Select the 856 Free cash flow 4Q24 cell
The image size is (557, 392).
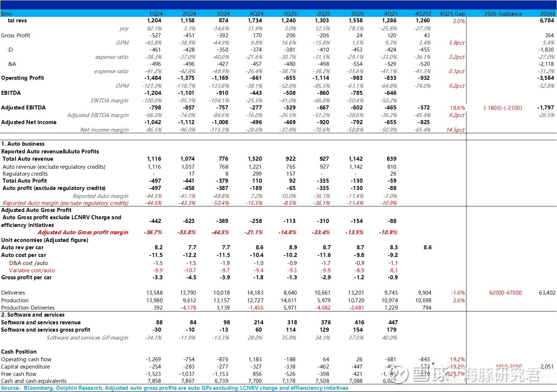click(257, 374)
